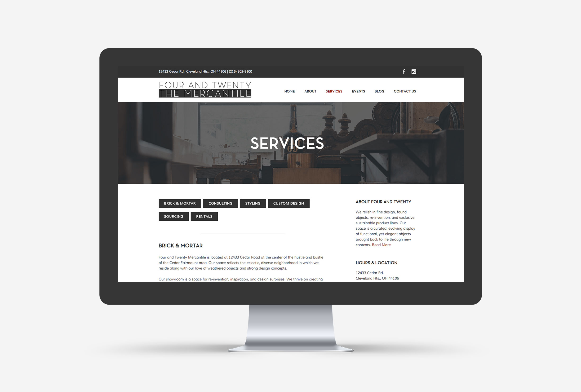The image size is (581, 392).
Task: Click the Instagram icon in header
Action: pos(414,71)
